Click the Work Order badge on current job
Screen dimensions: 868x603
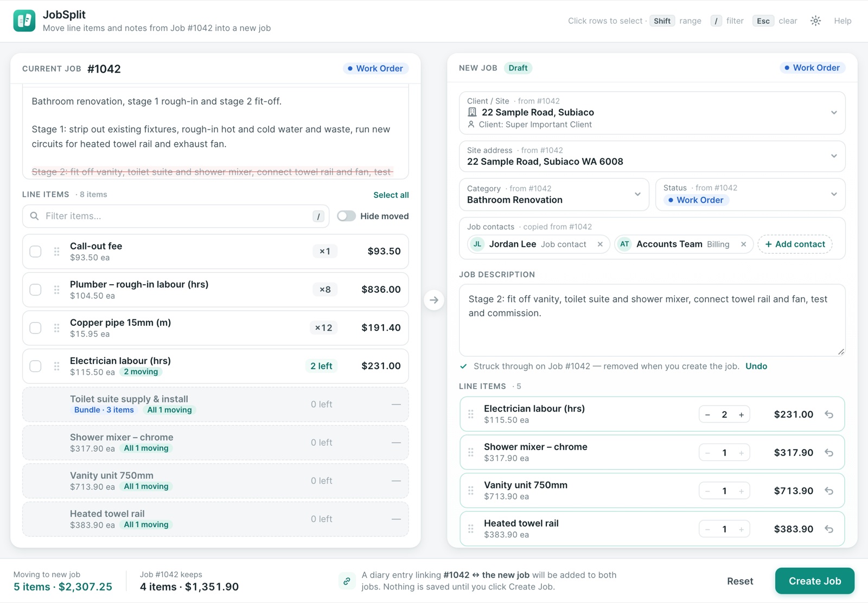[x=375, y=68]
